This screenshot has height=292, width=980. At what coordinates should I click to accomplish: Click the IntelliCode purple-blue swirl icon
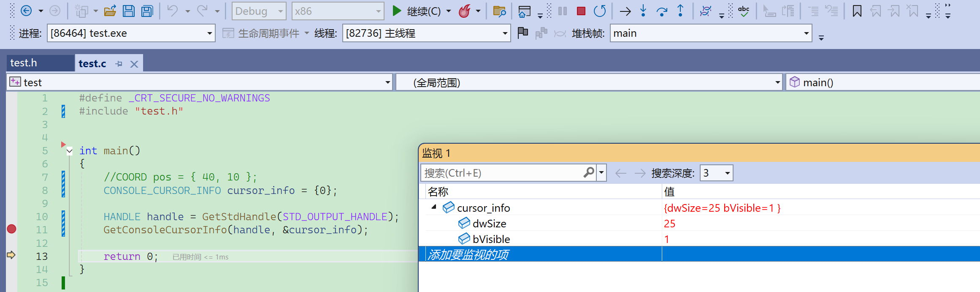706,11
